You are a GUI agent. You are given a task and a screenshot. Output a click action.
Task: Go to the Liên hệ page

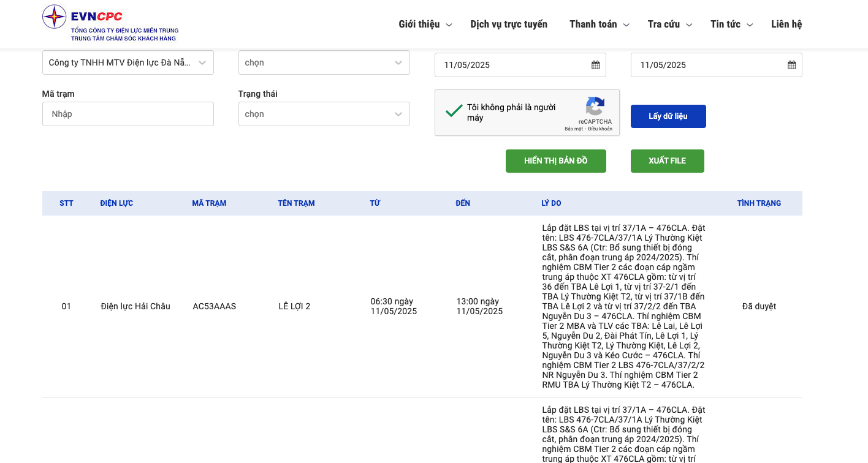(786, 24)
